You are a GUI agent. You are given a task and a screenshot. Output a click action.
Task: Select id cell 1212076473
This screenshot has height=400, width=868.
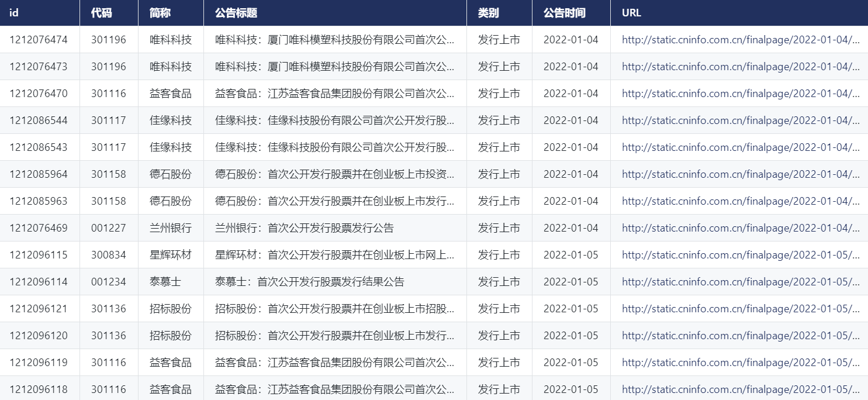(x=39, y=67)
